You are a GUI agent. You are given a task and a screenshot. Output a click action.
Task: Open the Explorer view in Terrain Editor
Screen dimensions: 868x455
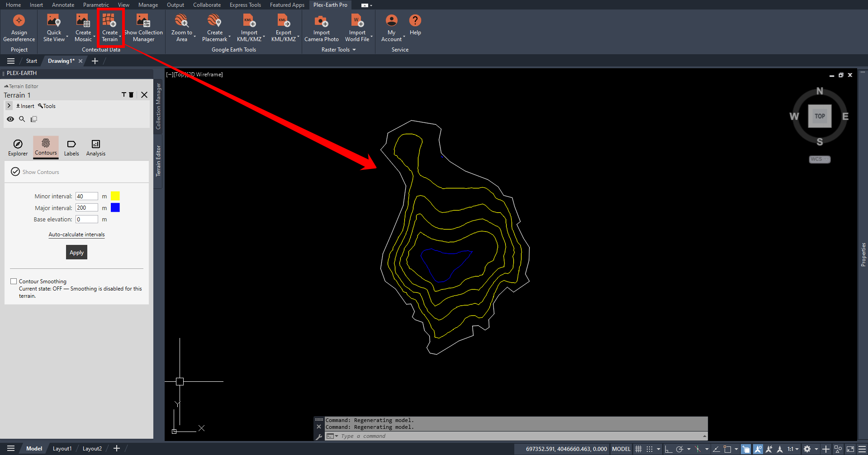pos(18,147)
